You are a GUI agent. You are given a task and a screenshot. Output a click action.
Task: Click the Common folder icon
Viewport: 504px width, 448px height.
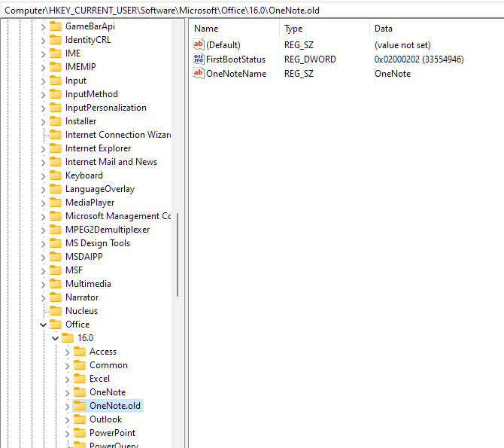(x=80, y=365)
